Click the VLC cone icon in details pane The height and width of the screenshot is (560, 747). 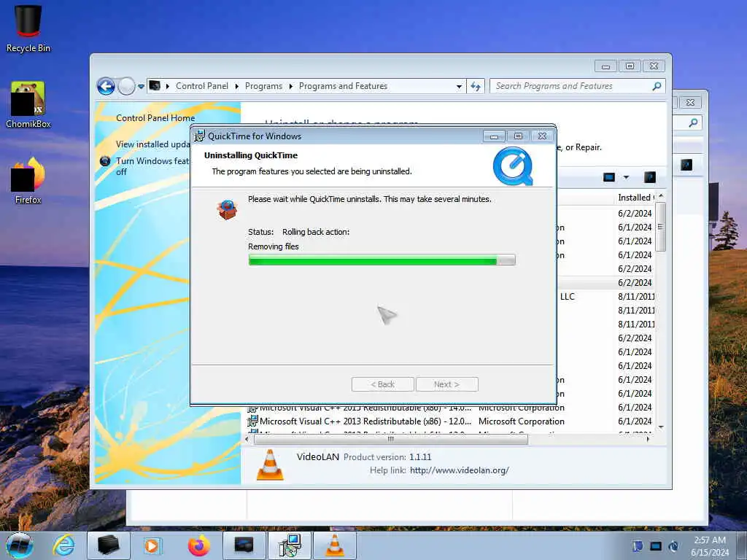click(x=270, y=464)
